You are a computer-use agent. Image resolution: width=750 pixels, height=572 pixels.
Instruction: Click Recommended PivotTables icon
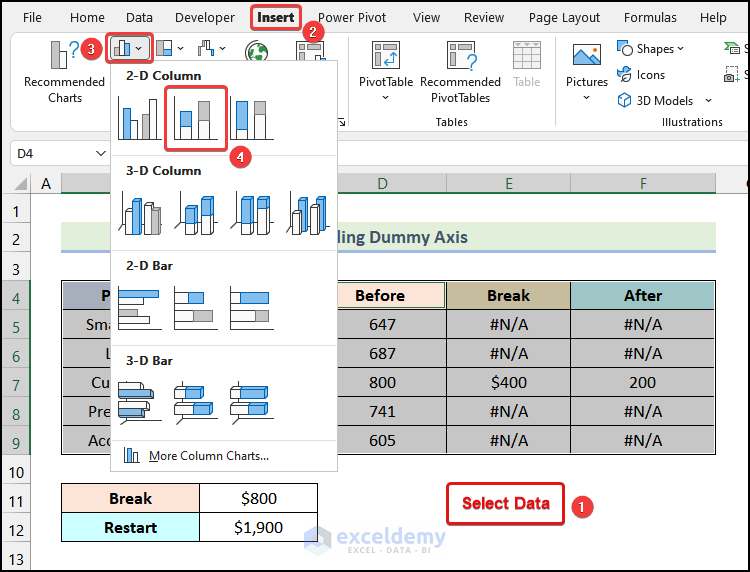(461, 55)
